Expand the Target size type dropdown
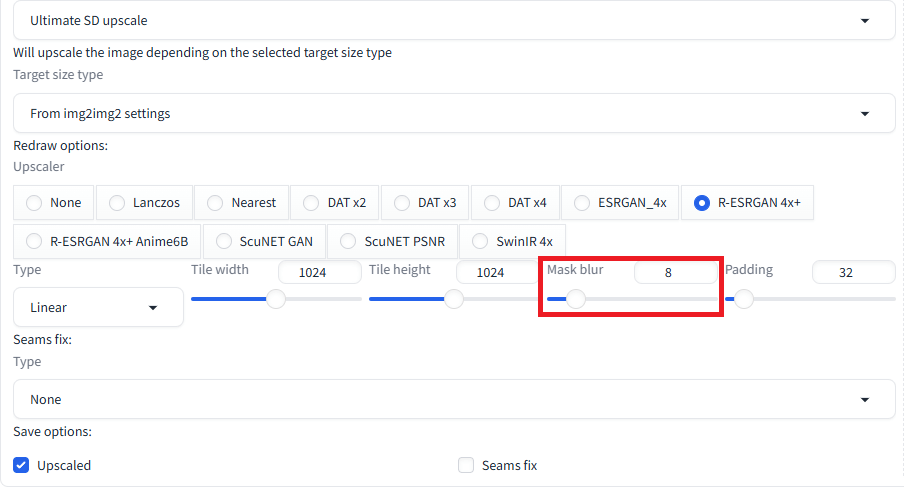The height and width of the screenshot is (497, 904). coord(454,114)
